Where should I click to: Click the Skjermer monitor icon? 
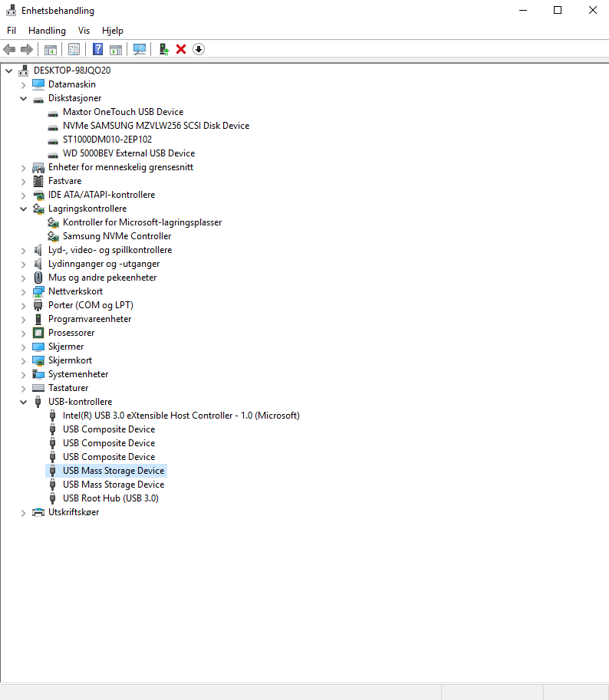point(38,347)
